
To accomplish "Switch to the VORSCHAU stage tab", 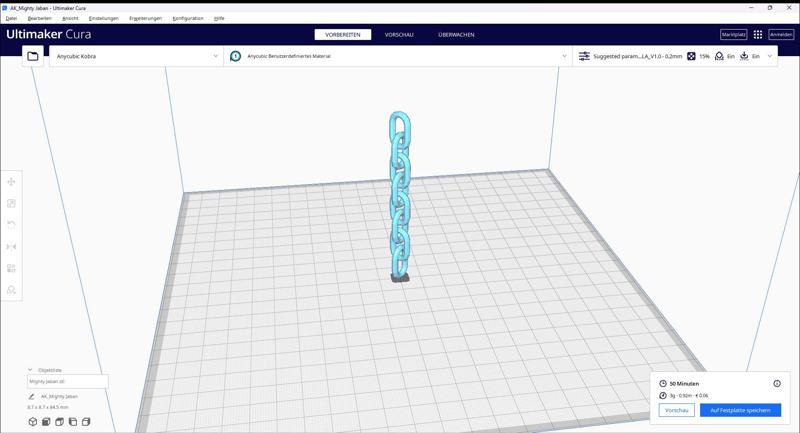I will click(399, 35).
